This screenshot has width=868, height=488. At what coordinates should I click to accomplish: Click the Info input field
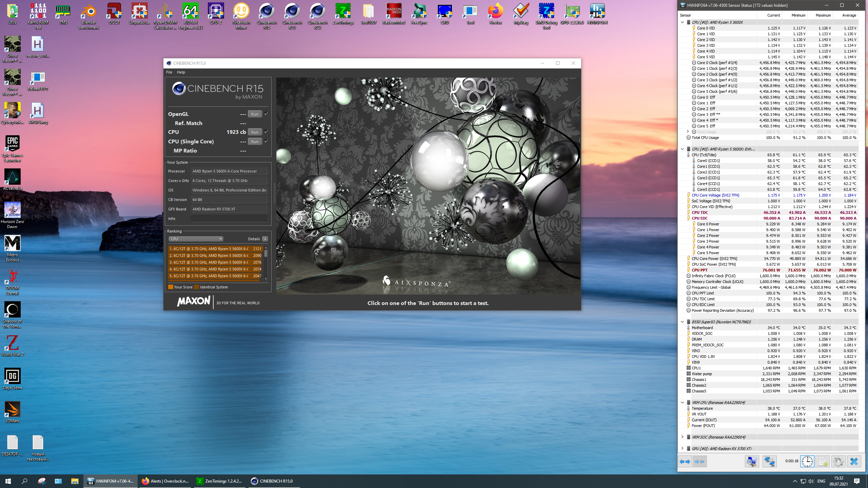pyautogui.click(x=229, y=219)
